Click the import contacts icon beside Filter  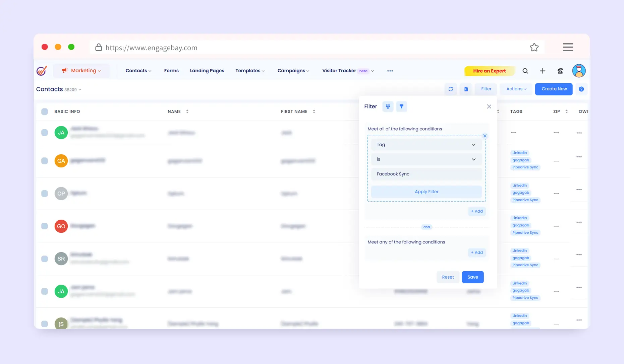pyautogui.click(x=466, y=89)
